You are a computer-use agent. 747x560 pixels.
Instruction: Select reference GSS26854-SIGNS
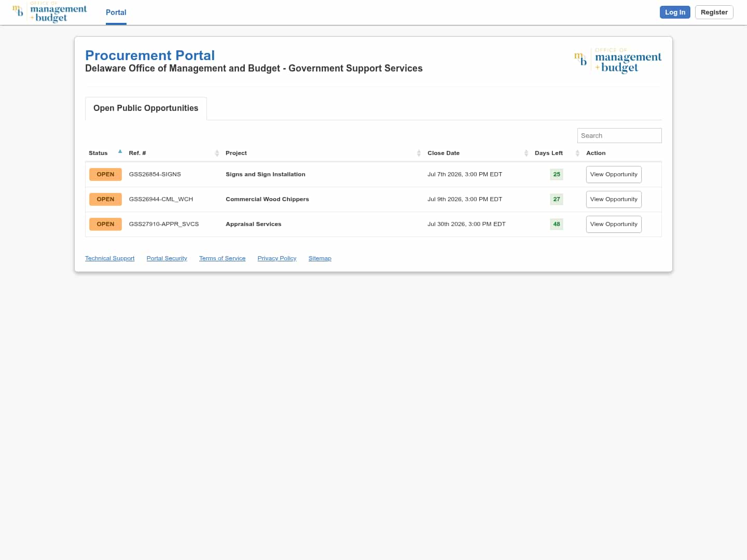coord(155,175)
